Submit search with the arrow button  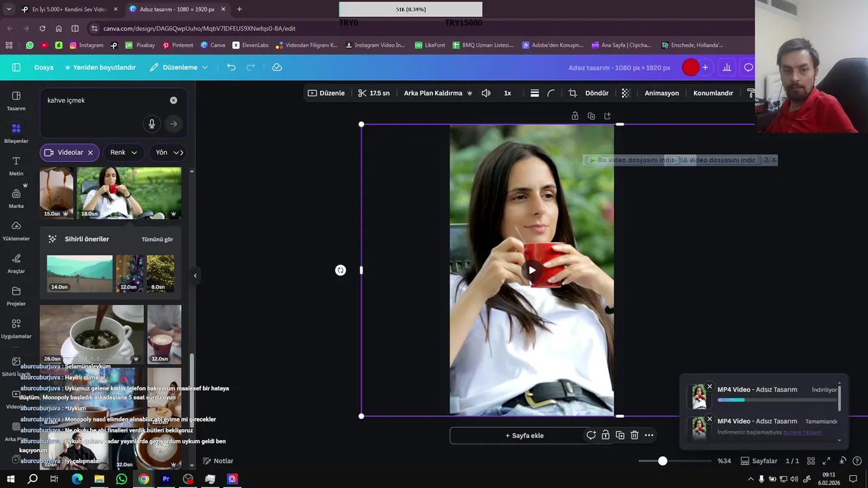point(174,124)
